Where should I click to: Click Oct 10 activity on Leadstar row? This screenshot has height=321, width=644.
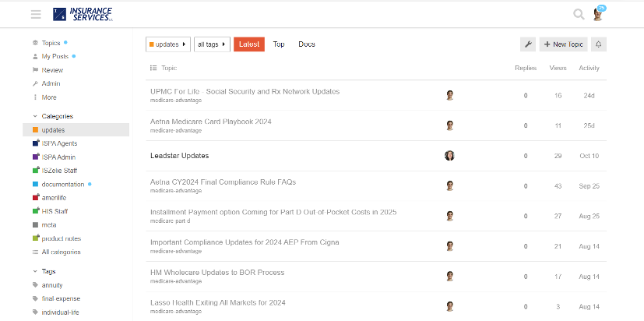click(589, 156)
